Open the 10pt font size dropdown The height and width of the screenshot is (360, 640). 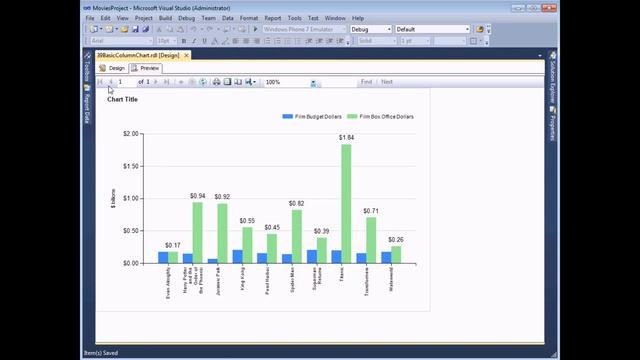coord(167,41)
